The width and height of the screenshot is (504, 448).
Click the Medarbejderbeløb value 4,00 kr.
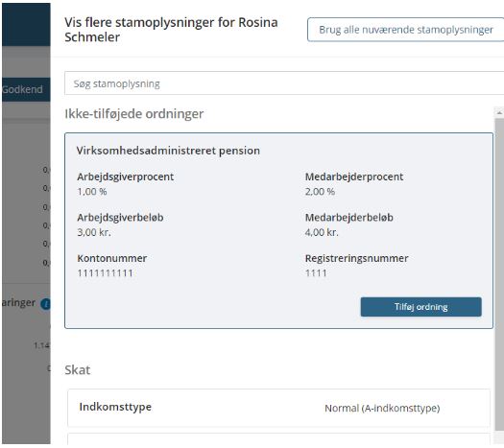pos(322,232)
